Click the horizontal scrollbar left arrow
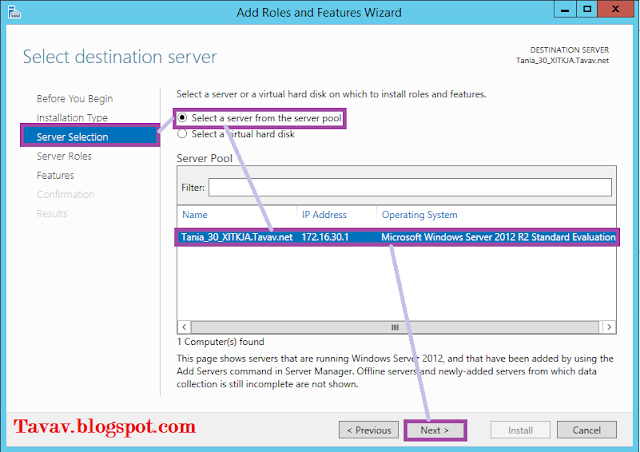The width and height of the screenshot is (640, 452). (184, 327)
